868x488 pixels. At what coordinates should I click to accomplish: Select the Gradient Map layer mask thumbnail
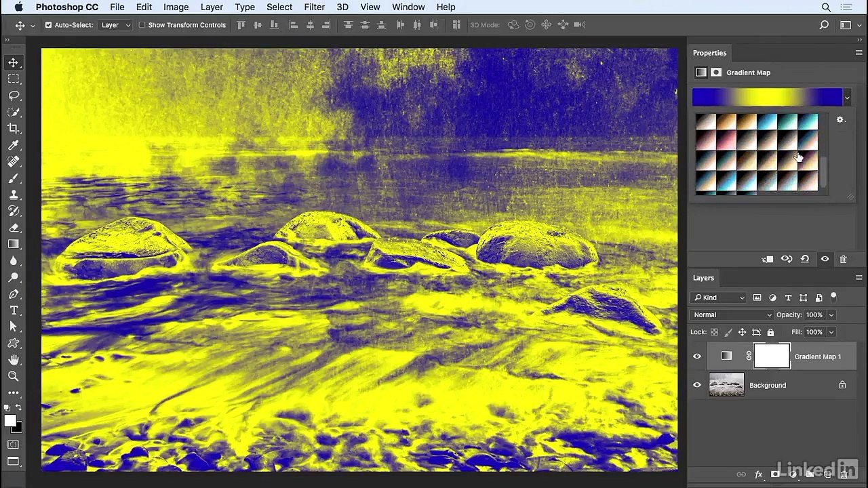click(772, 357)
